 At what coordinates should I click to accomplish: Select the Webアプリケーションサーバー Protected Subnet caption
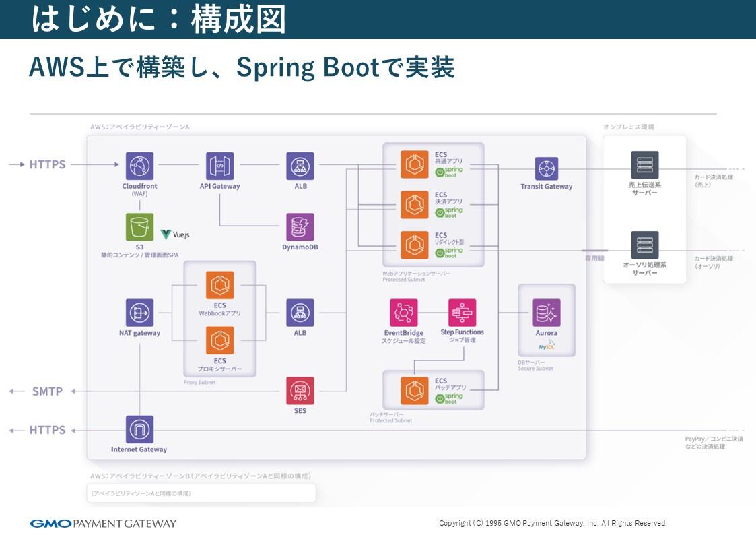point(417,276)
